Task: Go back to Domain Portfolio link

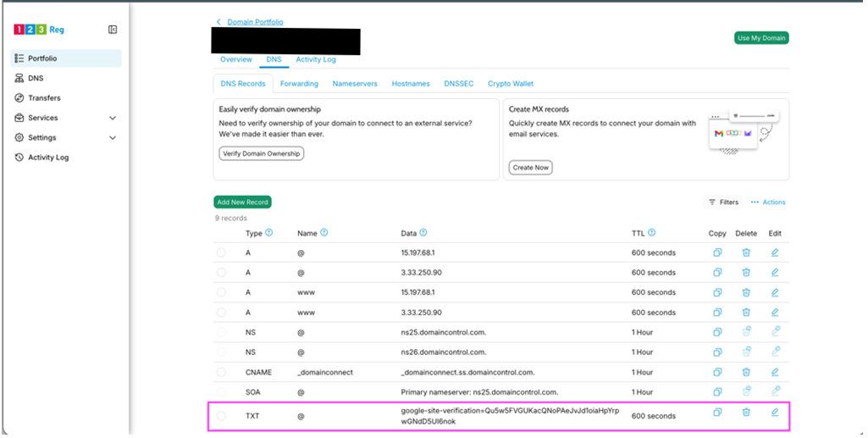Action: coord(255,22)
